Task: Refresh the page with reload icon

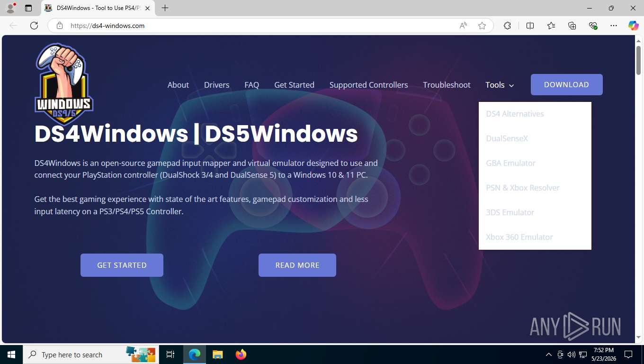Action: (34, 26)
